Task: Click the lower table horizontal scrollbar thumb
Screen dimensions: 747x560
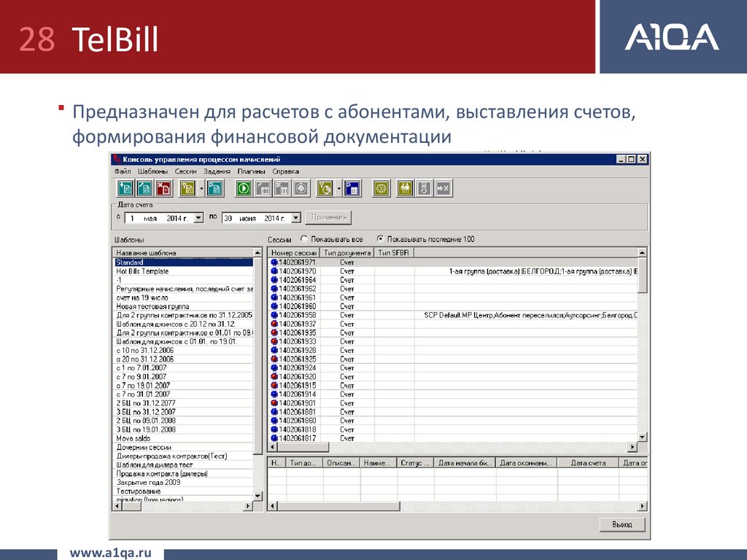Action: click(338, 506)
